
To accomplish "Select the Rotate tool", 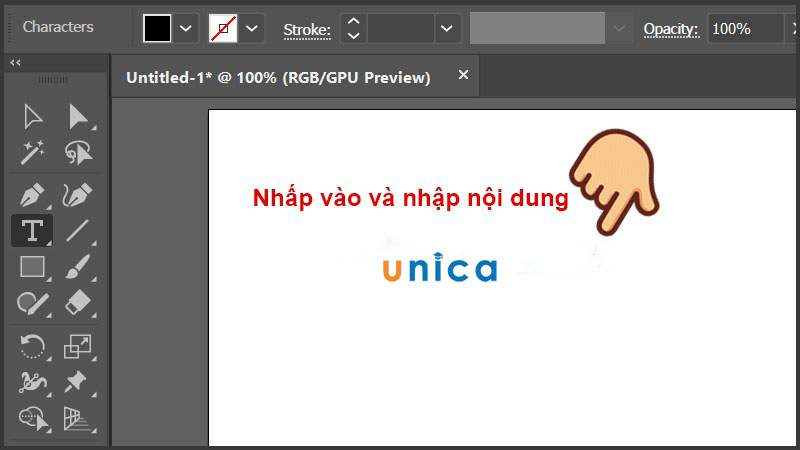I will [33, 346].
